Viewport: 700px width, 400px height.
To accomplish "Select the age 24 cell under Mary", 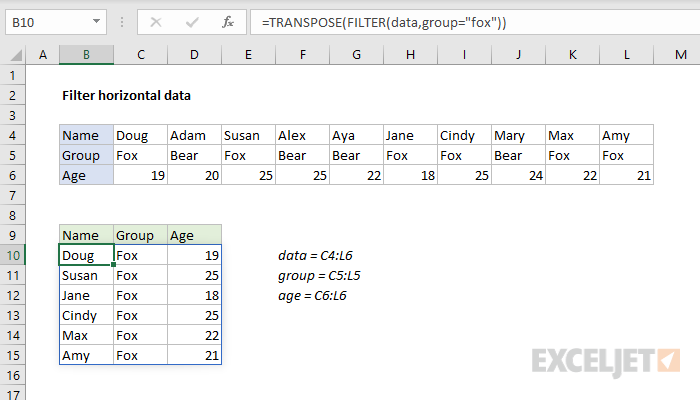I will click(518, 175).
